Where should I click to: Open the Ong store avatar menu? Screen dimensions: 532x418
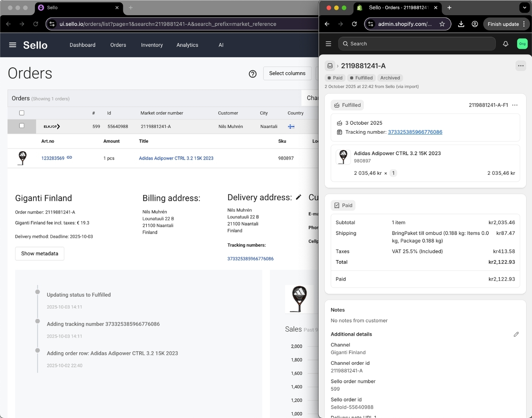click(x=522, y=44)
